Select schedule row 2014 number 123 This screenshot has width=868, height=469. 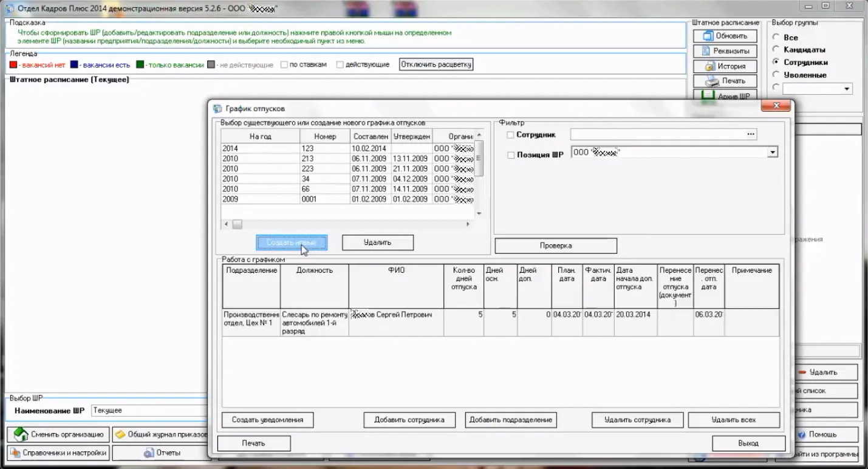[347, 148]
